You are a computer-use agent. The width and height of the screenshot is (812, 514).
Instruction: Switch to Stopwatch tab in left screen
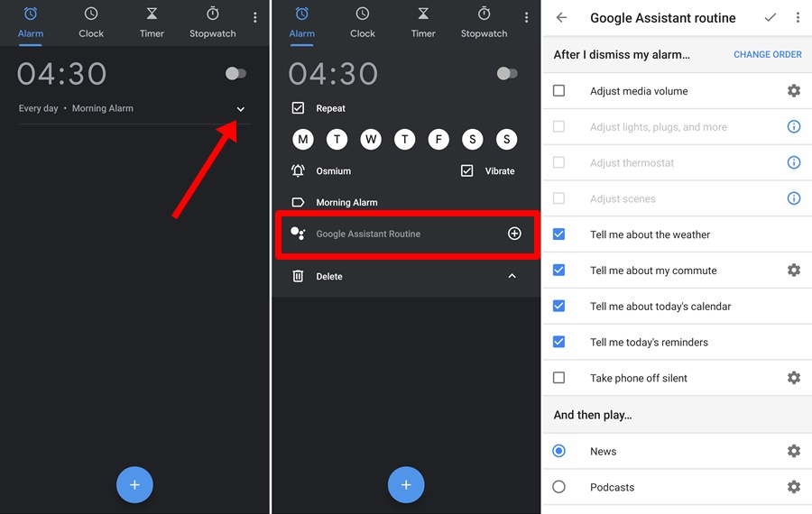[x=212, y=23]
